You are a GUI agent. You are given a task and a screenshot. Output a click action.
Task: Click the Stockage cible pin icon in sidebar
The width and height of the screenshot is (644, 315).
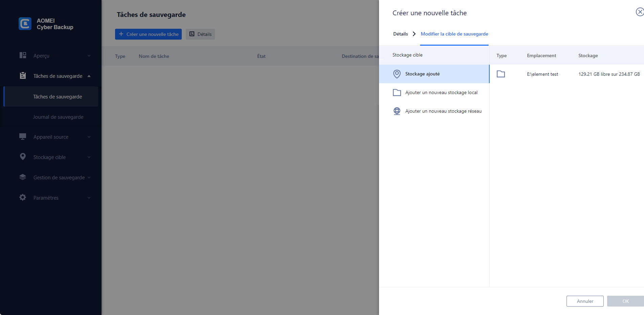click(23, 157)
